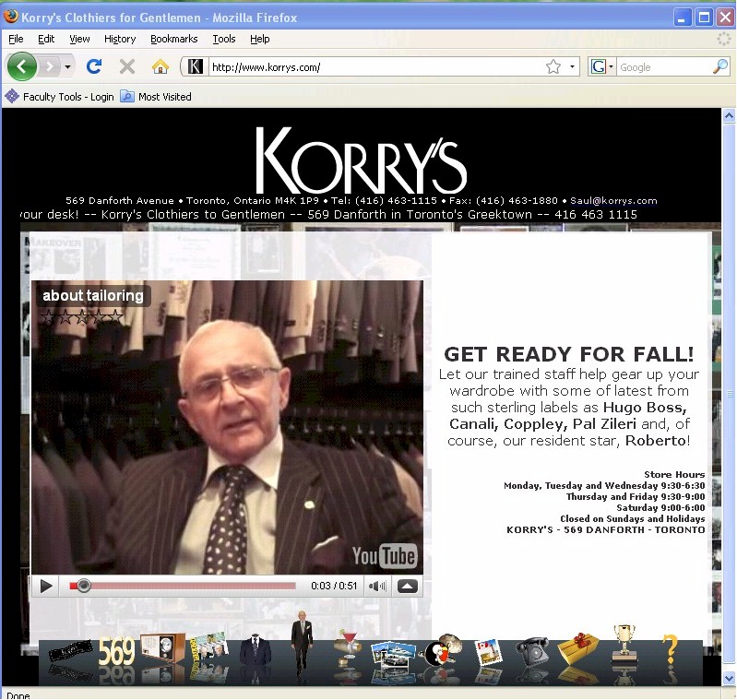Open the Tools menu
Screen dimensions: 737x700
(224, 39)
